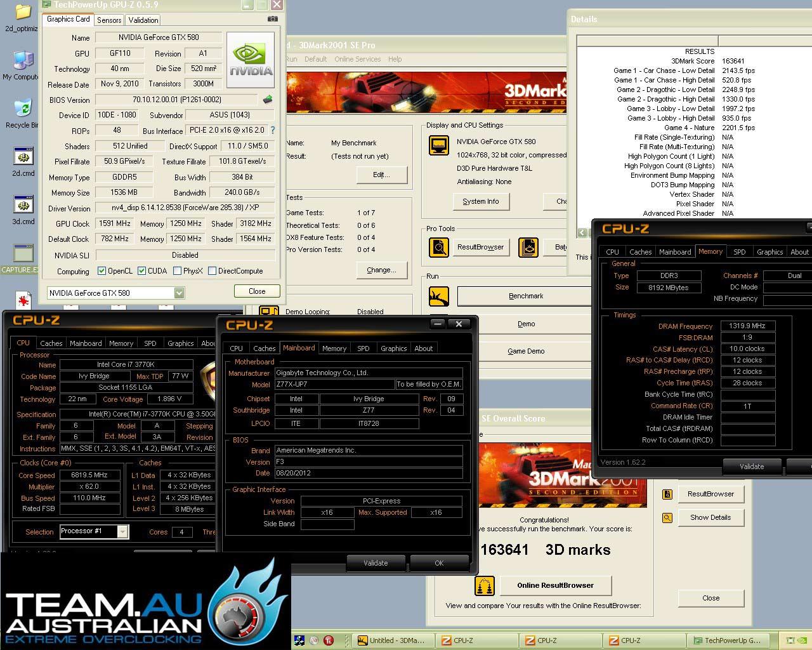Screen dimensions: 812x650
Task: Toggle the PhysX checkbox
Action: click(x=177, y=271)
